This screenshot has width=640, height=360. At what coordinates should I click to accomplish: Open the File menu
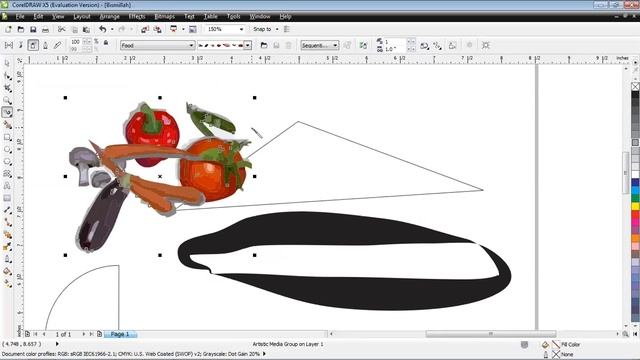20,16
